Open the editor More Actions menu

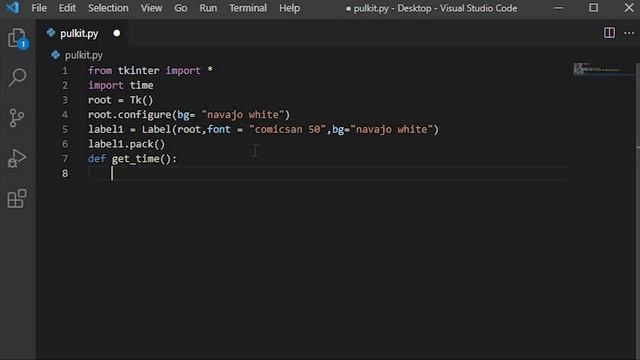(629, 33)
